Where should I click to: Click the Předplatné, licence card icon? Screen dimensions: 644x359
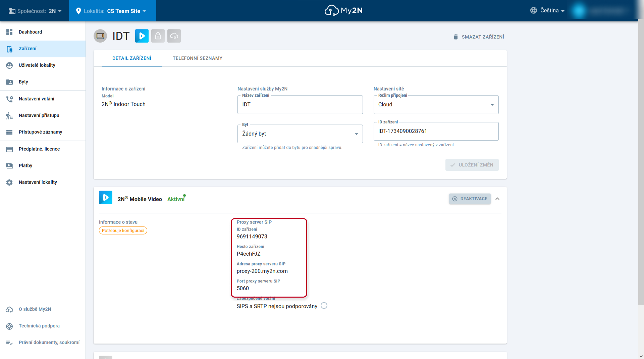tap(9, 149)
